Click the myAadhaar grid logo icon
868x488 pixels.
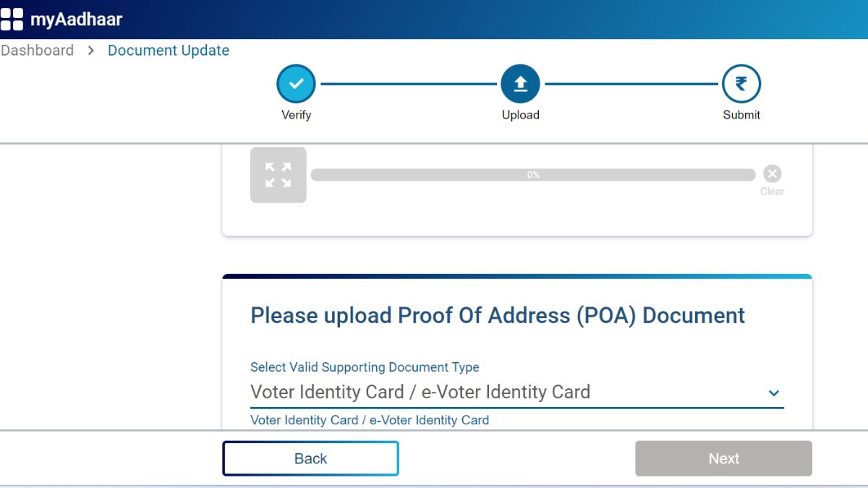point(12,20)
